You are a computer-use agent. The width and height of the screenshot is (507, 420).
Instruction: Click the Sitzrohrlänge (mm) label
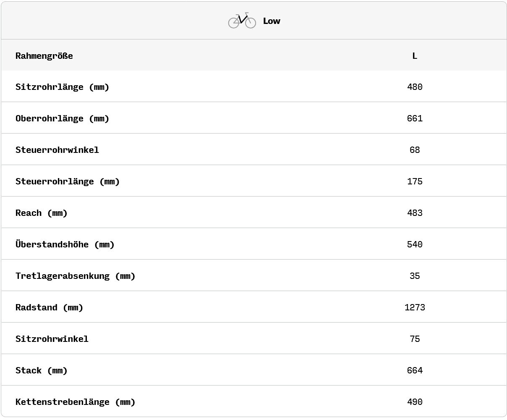coord(62,87)
